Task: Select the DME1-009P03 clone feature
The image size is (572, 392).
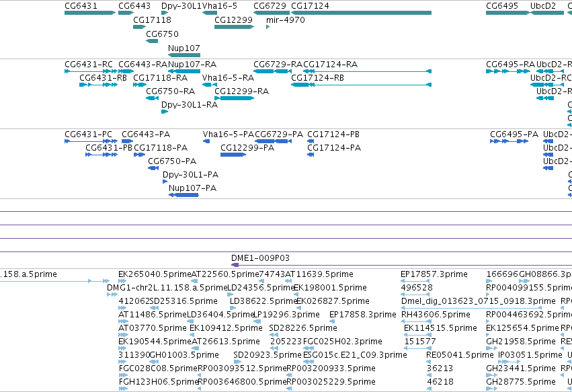Action: pos(401,265)
